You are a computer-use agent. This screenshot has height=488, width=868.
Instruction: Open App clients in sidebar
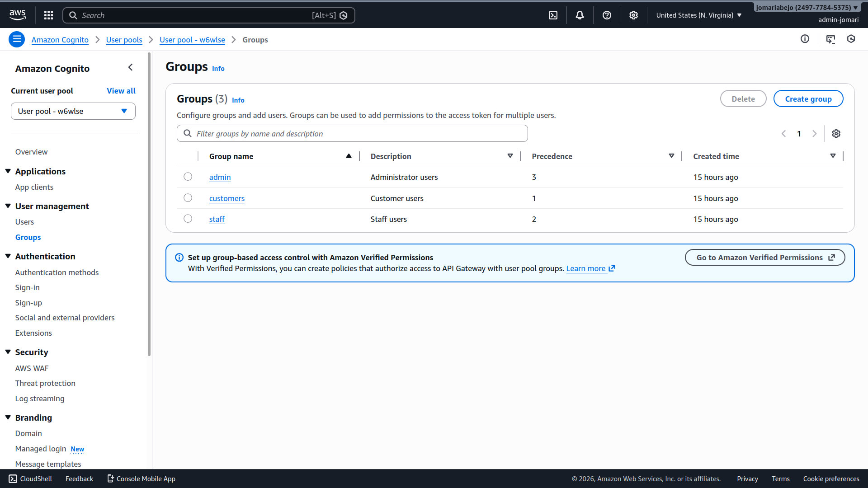click(x=34, y=187)
